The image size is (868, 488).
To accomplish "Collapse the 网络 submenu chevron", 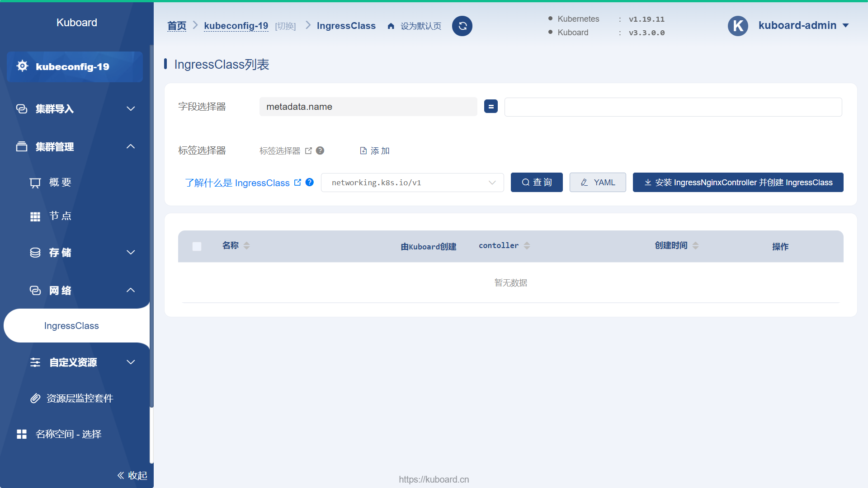I will 131,290.
